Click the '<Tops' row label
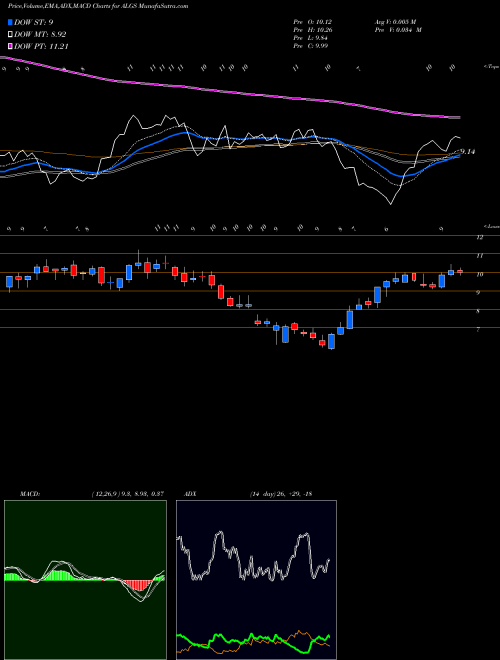The height and width of the screenshot is (660, 500). click(x=491, y=67)
